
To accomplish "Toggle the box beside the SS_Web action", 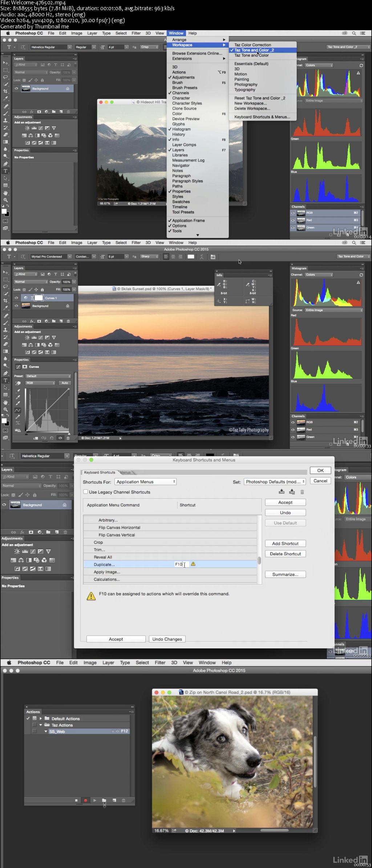I will click(x=35, y=731).
